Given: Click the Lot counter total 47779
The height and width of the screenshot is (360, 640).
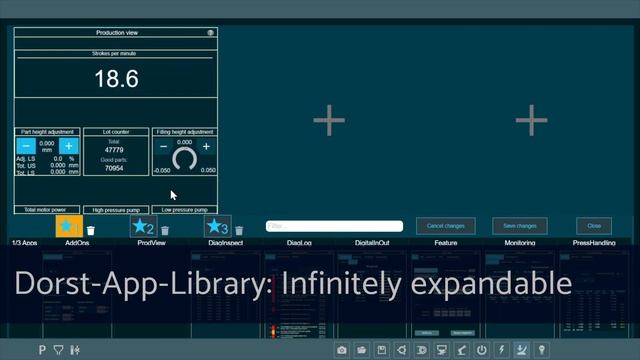Looking at the screenshot, I should coord(114,150).
